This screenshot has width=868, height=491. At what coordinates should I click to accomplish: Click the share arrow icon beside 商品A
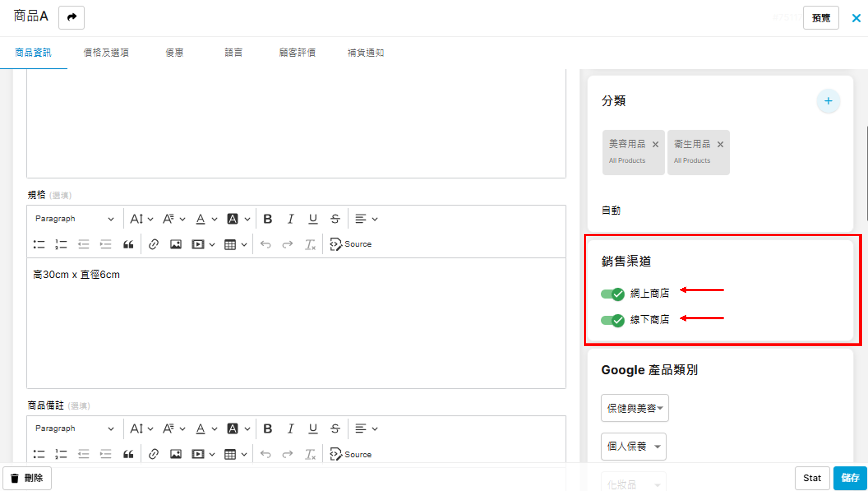pos(71,17)
